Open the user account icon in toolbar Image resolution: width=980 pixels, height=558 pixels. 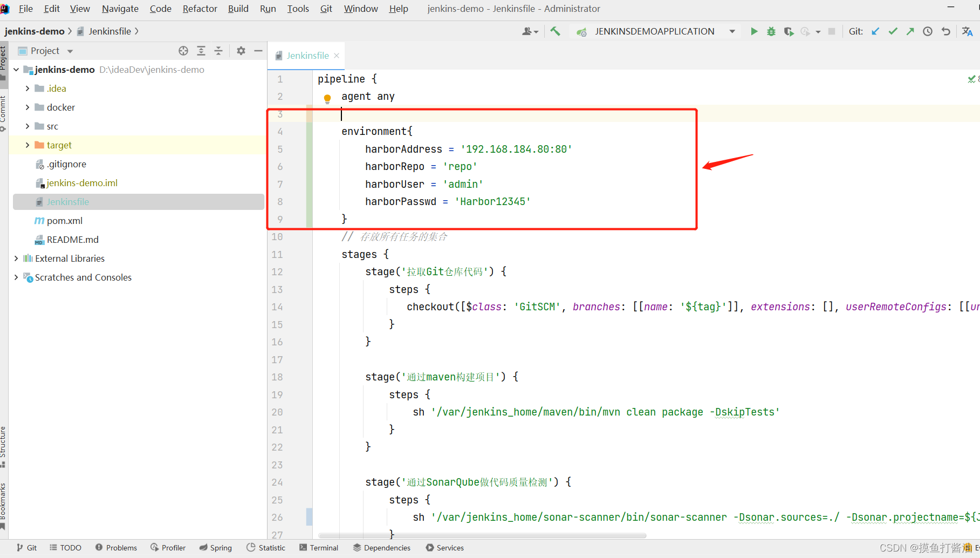pyautogui.click(x=530, y=31)
